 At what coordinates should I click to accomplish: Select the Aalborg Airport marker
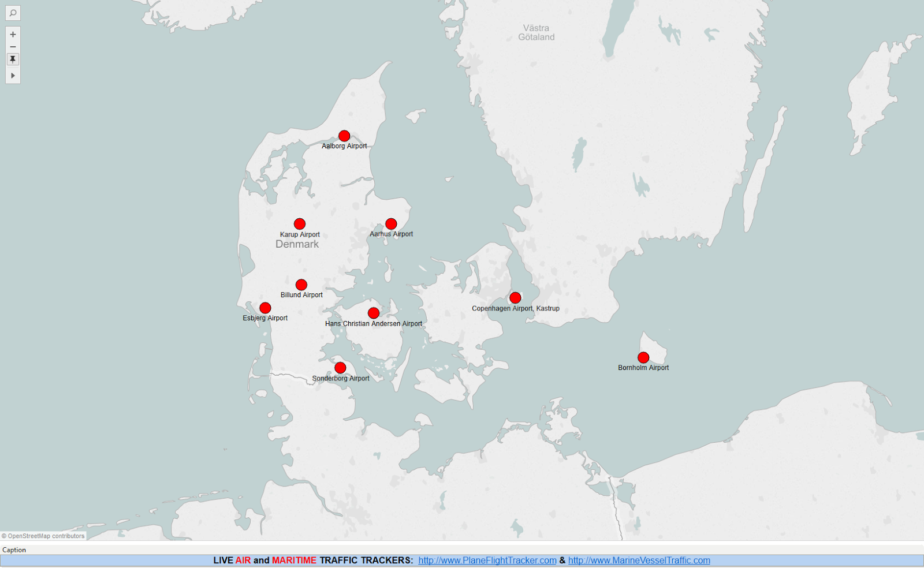click(x=344, y=136)
